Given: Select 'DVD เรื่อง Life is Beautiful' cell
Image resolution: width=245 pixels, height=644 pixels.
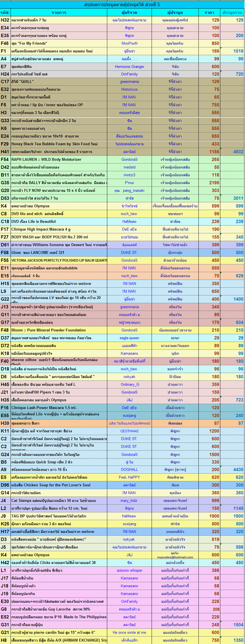Looking at the screenshot, I should coord(59,222).
